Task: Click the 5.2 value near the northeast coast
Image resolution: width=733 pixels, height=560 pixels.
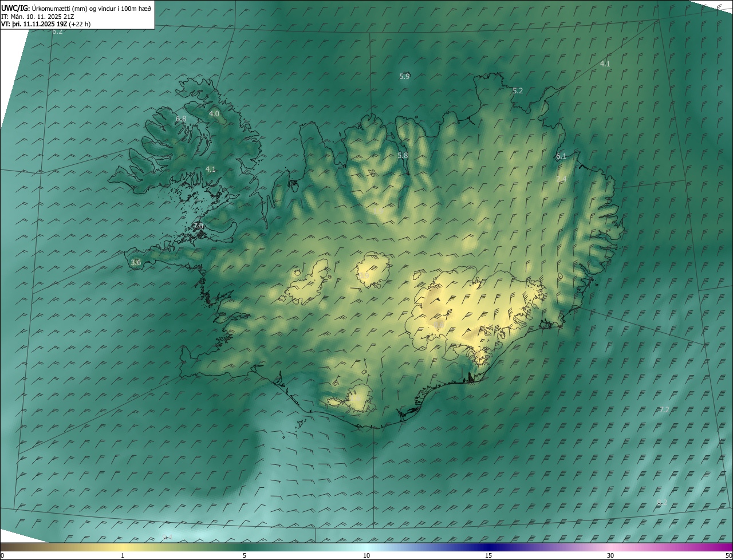Action: tap(518, 90)
